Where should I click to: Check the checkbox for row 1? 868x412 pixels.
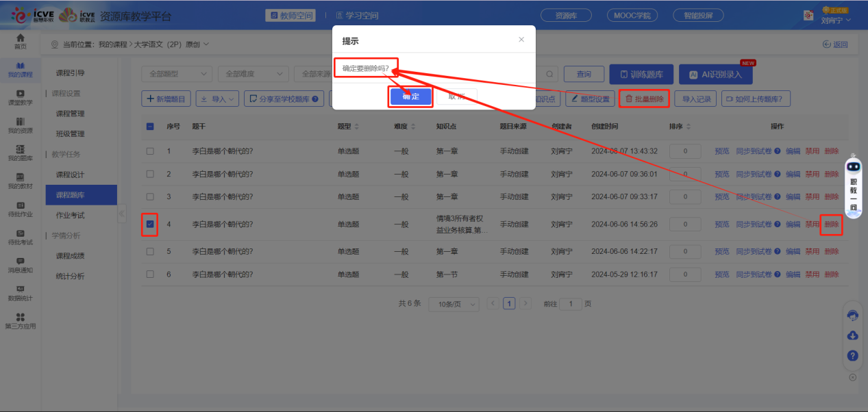(x=150, y=151)
